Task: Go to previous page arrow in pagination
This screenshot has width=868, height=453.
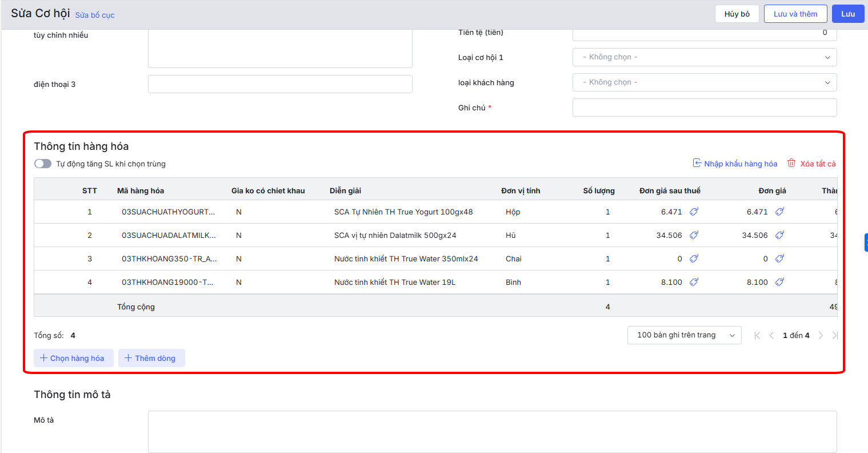Action: (x=771, y=335)
